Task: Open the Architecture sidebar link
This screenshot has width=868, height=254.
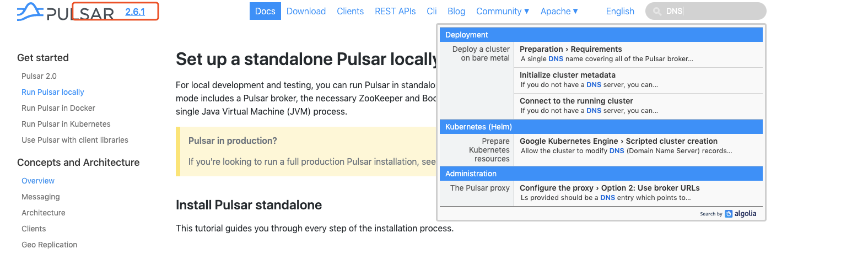Action: click(44, 213)
